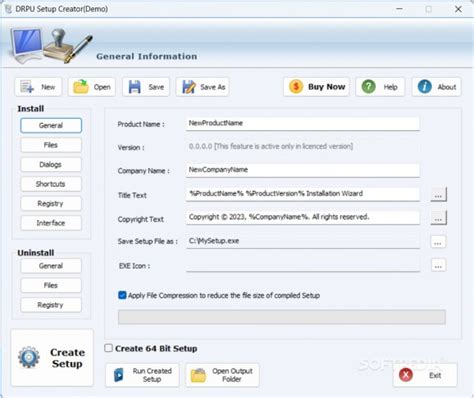Click the Run Created Setup icon
The height and width of the screenshot is (398, 474).
(119, 375)
